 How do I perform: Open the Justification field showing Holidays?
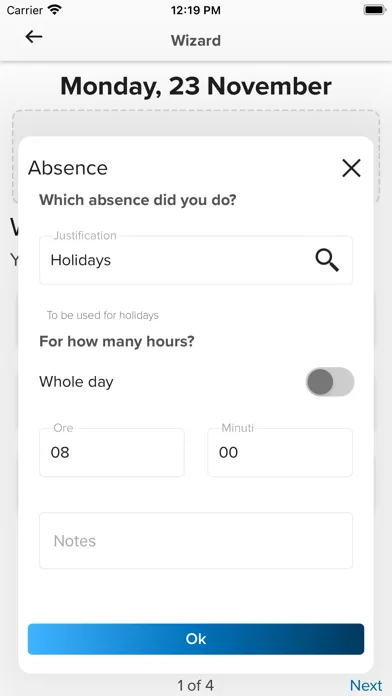point(196,260)
